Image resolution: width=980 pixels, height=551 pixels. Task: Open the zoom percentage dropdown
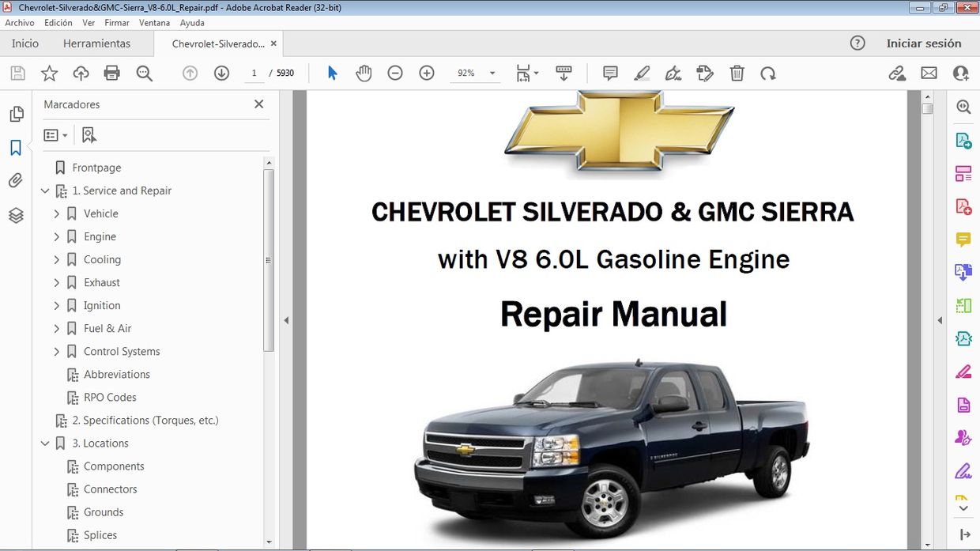pyautogui.click(x=491, y=73)
